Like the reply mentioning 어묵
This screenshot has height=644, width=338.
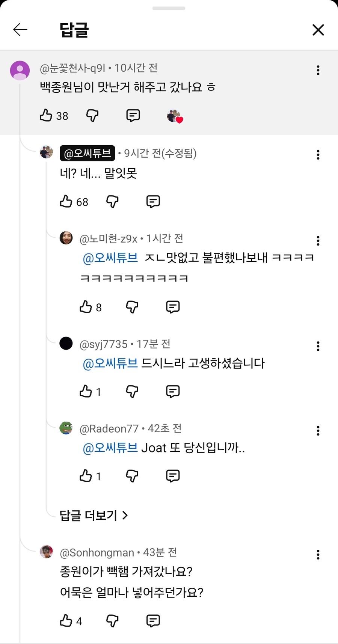67,621
